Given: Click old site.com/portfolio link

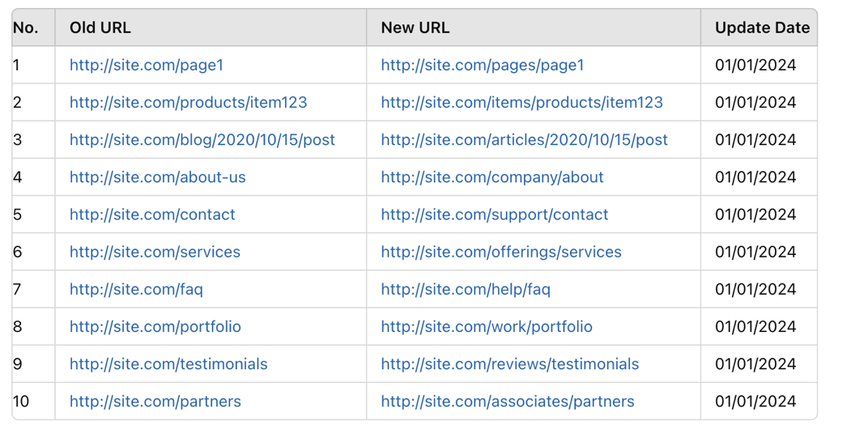Looking at the screenshot, I should (155, 326).
